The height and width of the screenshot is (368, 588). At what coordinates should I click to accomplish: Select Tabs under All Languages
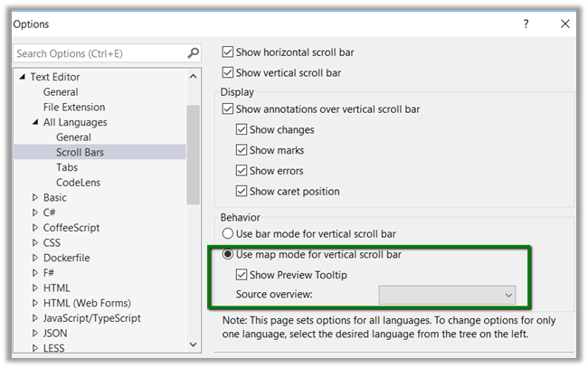[67, 167]
